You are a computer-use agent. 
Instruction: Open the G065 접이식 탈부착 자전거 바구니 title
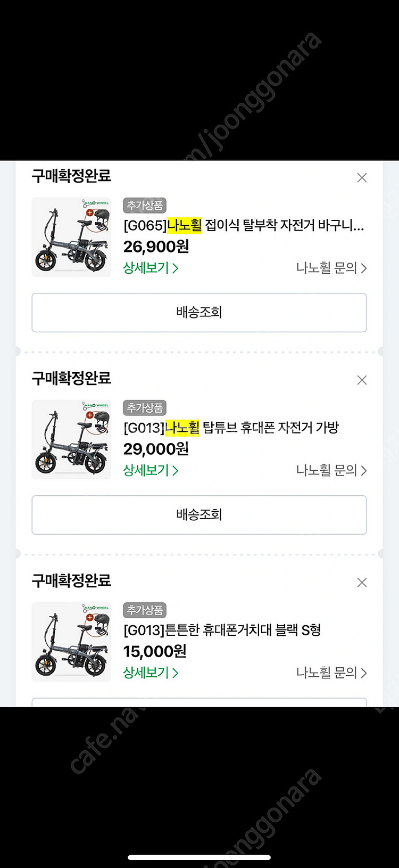(244, 226)
